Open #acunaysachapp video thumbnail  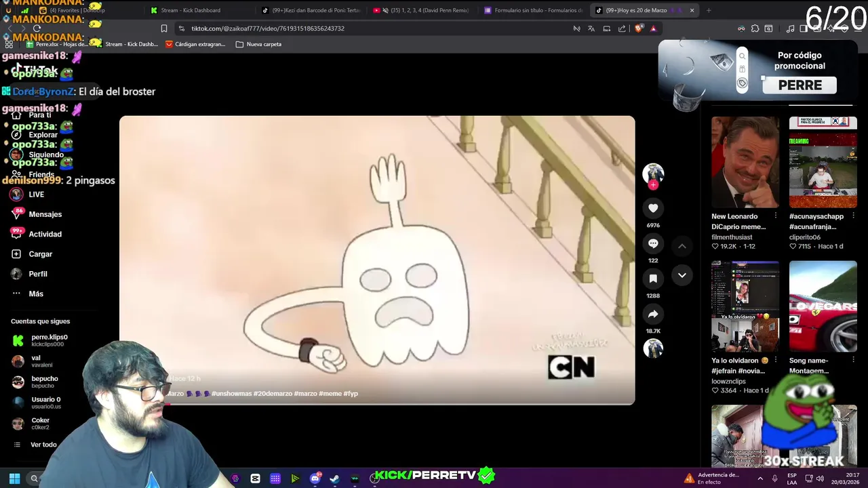click(x=823, y=162)
